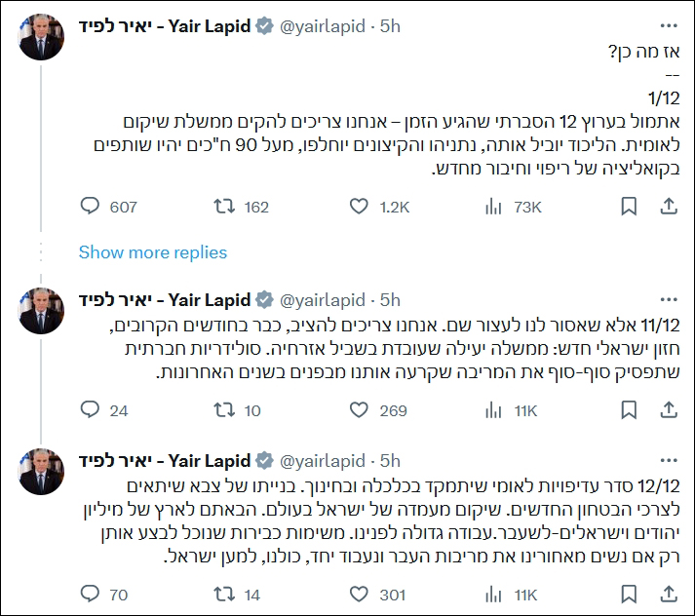Screen dimensions: 695x616
Task: Retweet the post with 14 reposts
Action: (x=221, y=592)
